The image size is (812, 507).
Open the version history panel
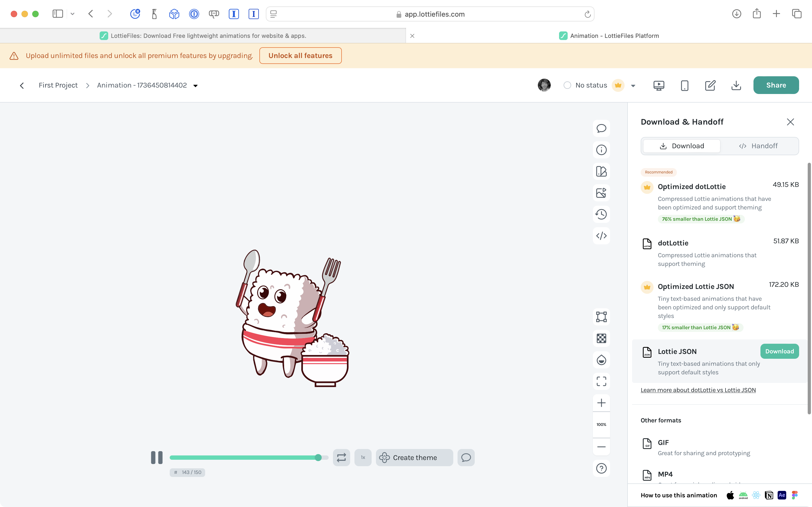(601, 214)
